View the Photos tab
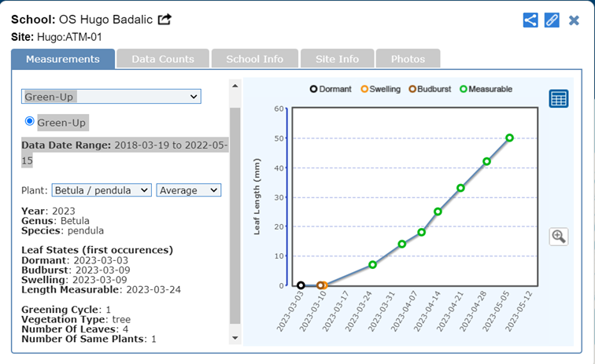Viewport: 595px width, 364px height. (408, 59)
